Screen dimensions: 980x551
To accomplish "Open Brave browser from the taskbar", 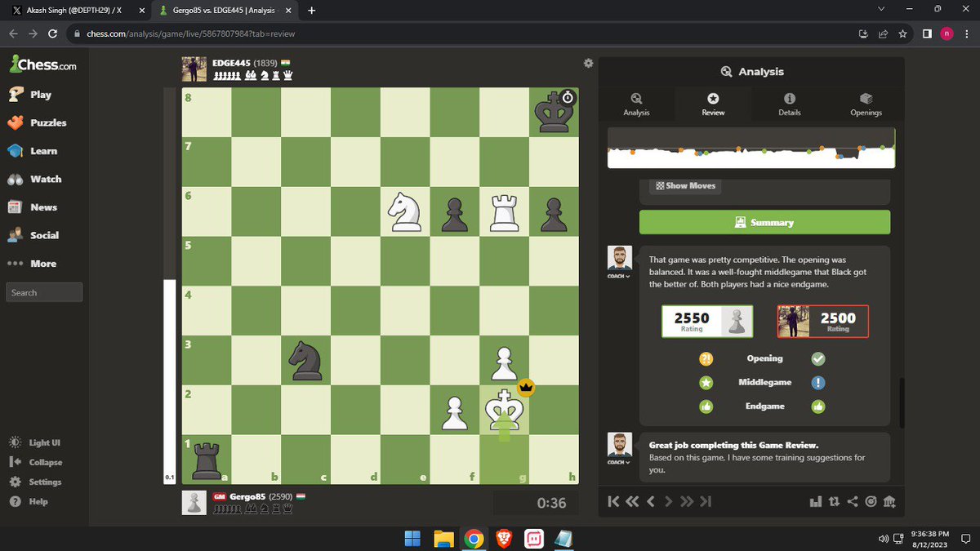I will coord(504,538).
